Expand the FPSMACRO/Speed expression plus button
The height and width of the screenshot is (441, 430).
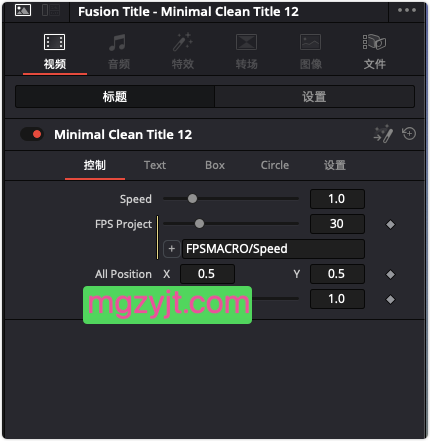tap(171, 249)
